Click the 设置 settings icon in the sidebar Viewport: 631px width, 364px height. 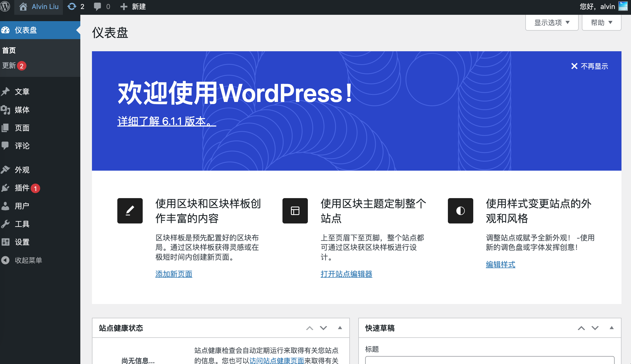pyautogui.click(x=5, y=242)
